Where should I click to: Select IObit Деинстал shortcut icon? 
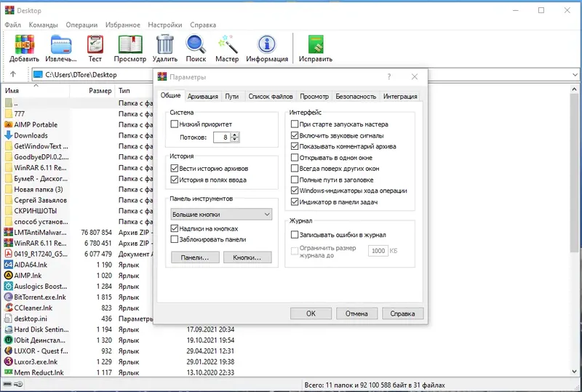coord(9,340)
